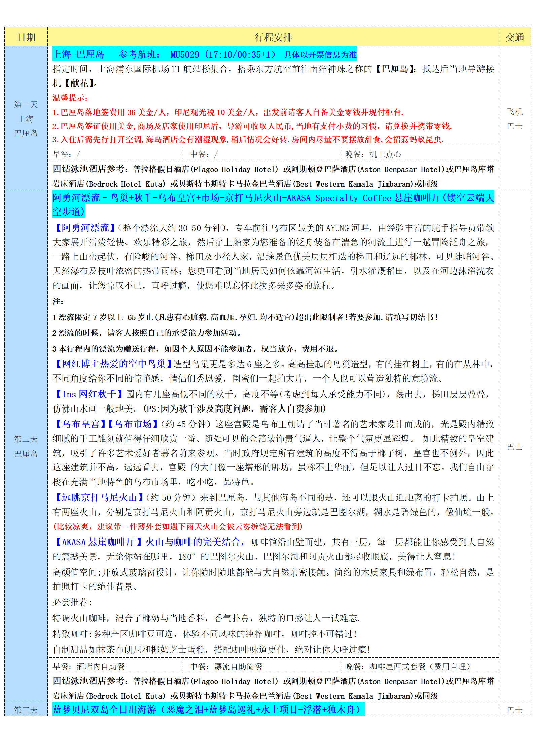Image resolution: width=534 pixels, height=756 pixels.
Task: Click the highlighted 蓝梦贝尼双岛全日出海游 title
Action: (x=208, y=710)
